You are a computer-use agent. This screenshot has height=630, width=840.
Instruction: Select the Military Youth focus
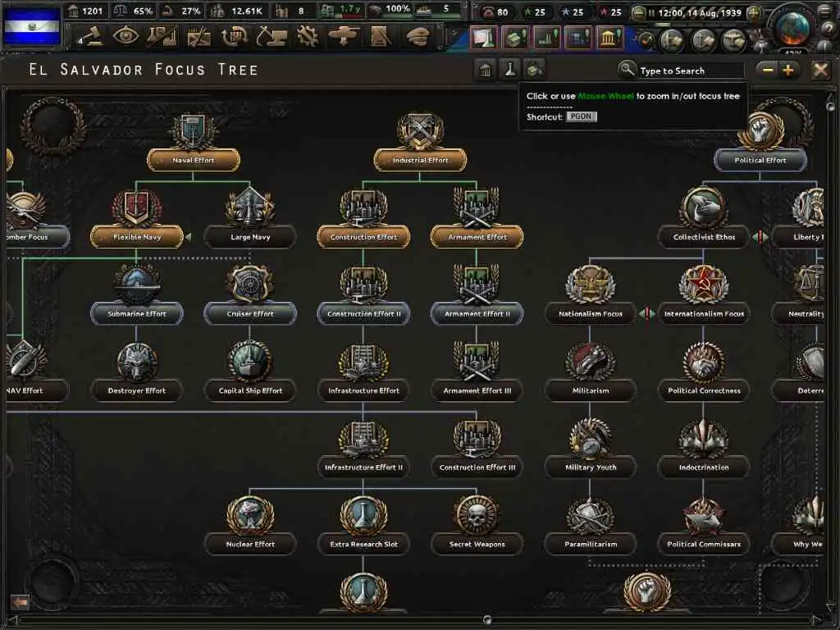591,467
